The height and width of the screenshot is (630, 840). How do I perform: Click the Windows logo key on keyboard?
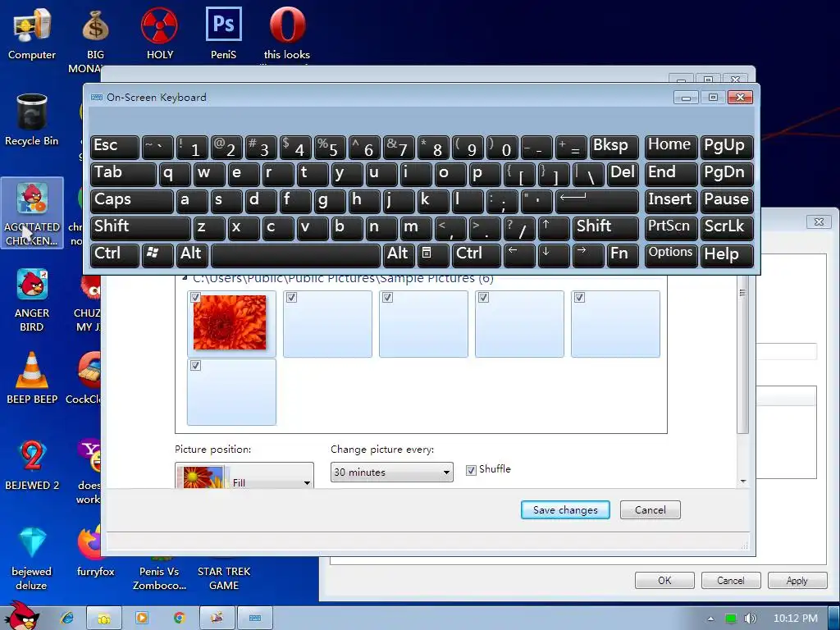click(157, 256)
